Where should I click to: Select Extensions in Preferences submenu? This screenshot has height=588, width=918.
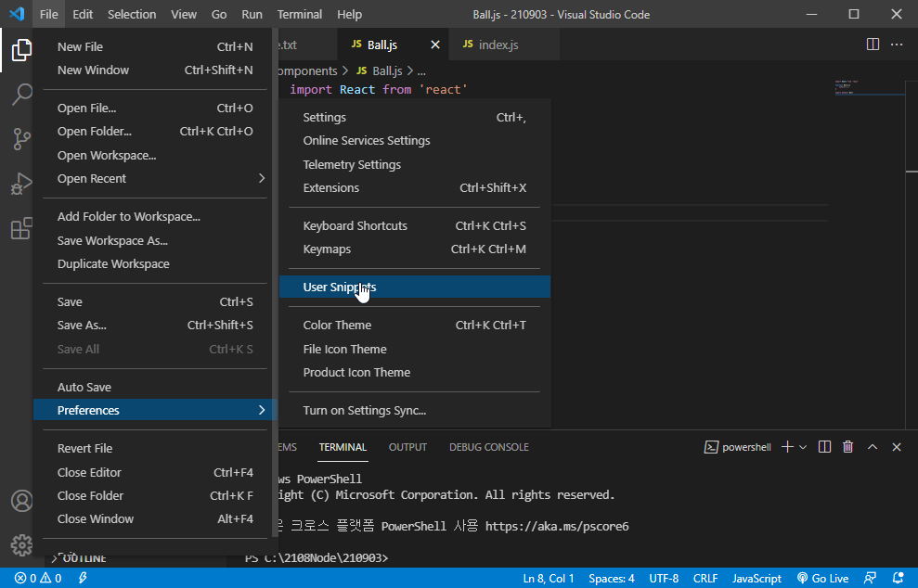[415, 188]
